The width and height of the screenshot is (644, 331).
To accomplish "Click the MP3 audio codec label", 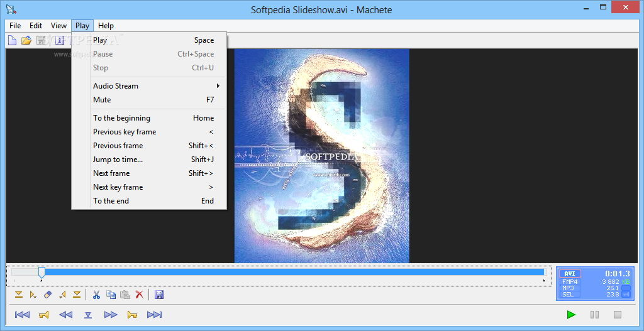I will pos(569,288).
